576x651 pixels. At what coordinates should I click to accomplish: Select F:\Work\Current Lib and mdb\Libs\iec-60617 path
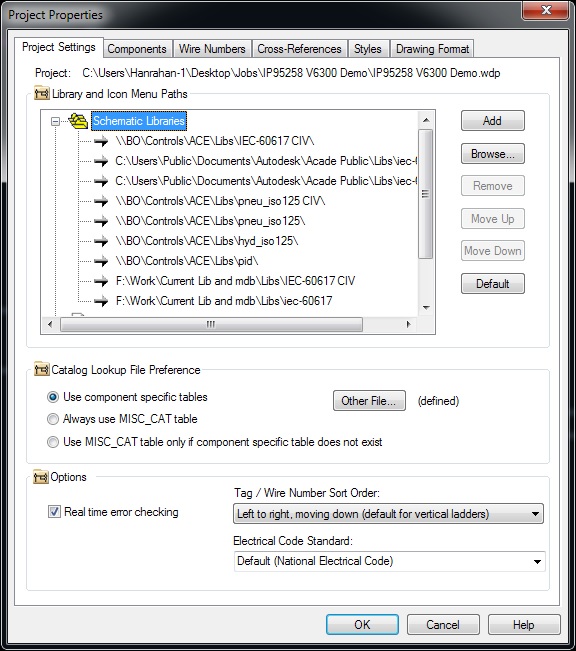pyautogui.click(x=224, y=301)
